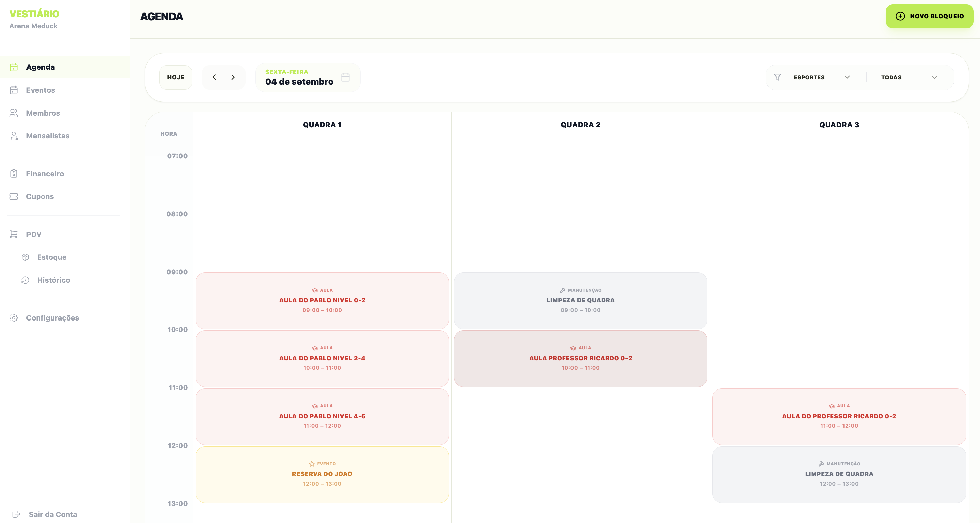Click the Financeiro receipt icon
Viewport: 980px width, 523px height.
tap(14, 174)
